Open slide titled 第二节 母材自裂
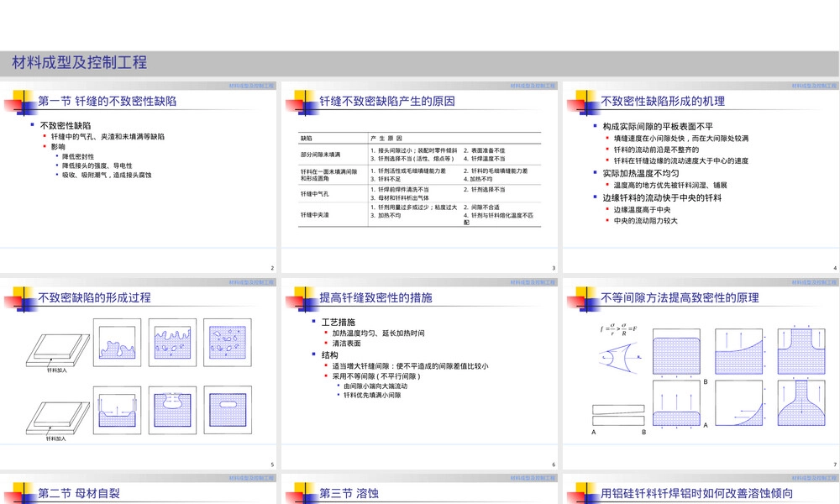 click(79, 493)
